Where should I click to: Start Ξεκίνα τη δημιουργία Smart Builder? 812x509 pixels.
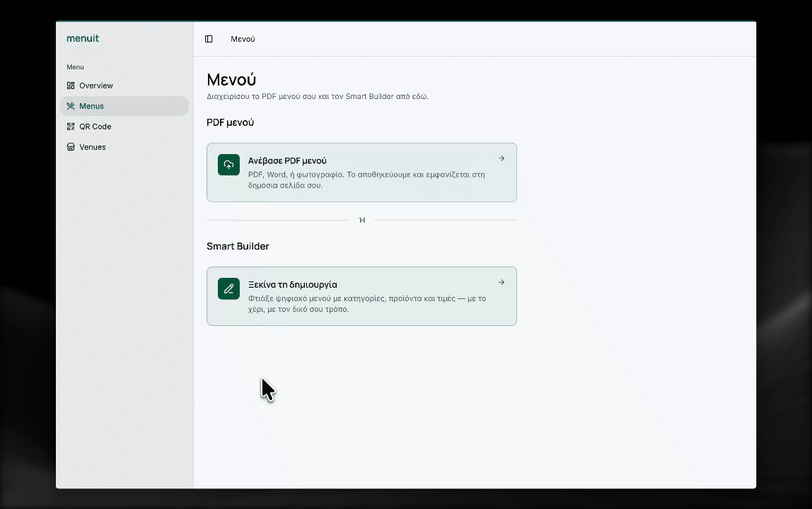tap(361, 296)
